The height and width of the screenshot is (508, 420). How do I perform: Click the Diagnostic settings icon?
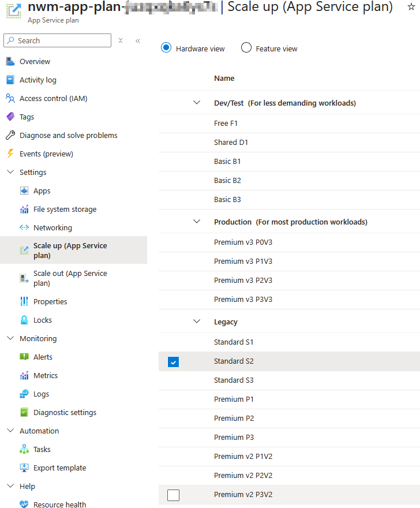tap(24, 412)
